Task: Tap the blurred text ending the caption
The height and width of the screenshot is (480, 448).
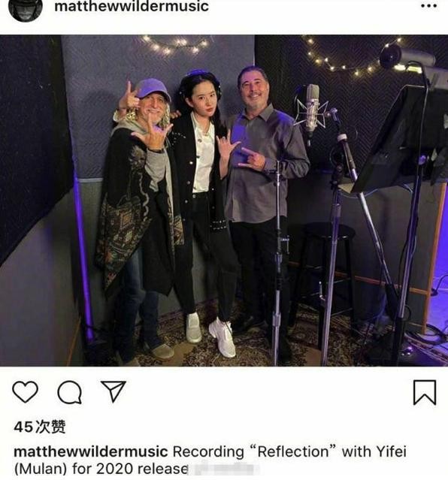Action: tap(224, 469)
